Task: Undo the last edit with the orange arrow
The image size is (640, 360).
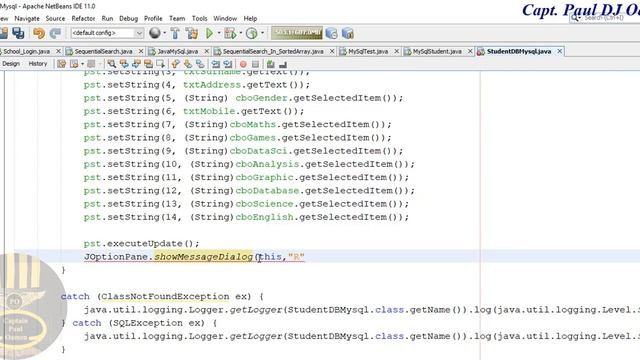Action: pyautogui.click(x=39, y=33)
